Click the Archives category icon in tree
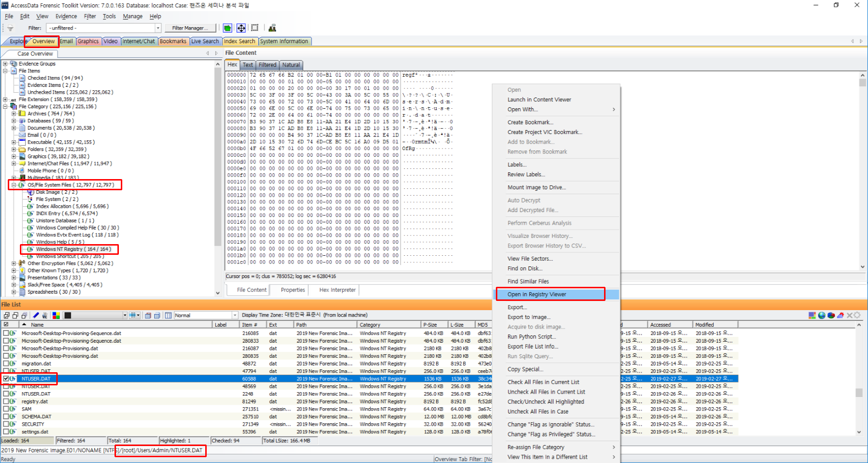 pos(22,114)
